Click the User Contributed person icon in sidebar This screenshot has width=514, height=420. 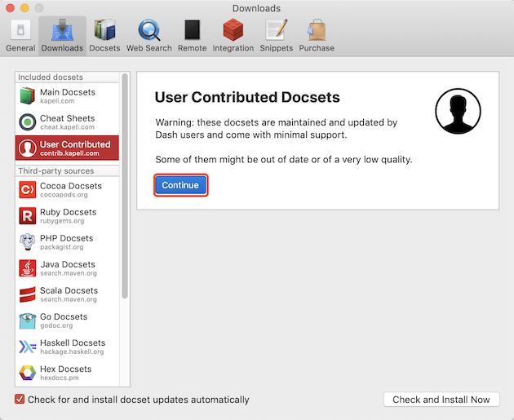click(28, 148)
